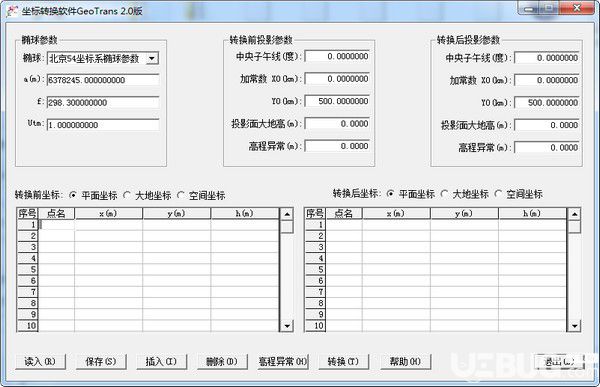Click 点名 cell of row 1 in left table

[56, 225]
